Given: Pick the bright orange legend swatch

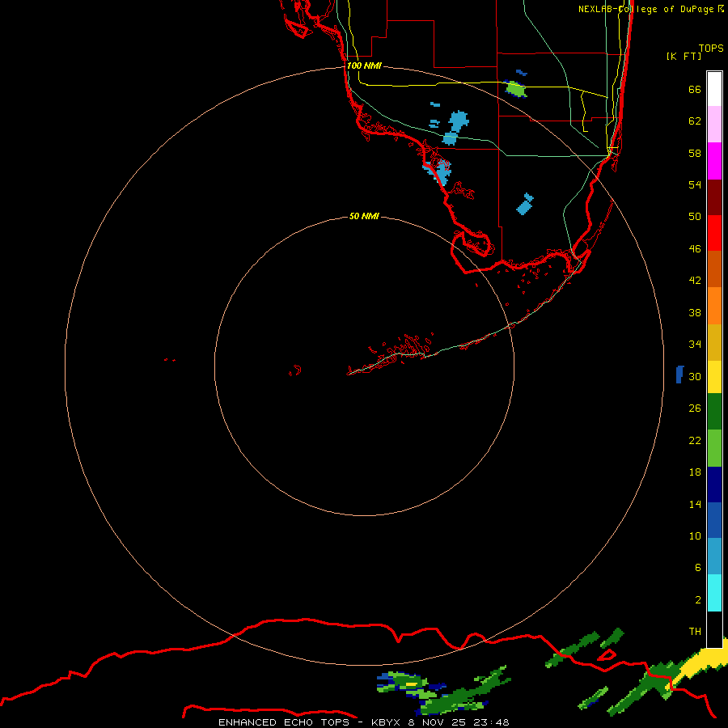Looking at the screenshot, I should pyautogui.click(x=714, y=305).
